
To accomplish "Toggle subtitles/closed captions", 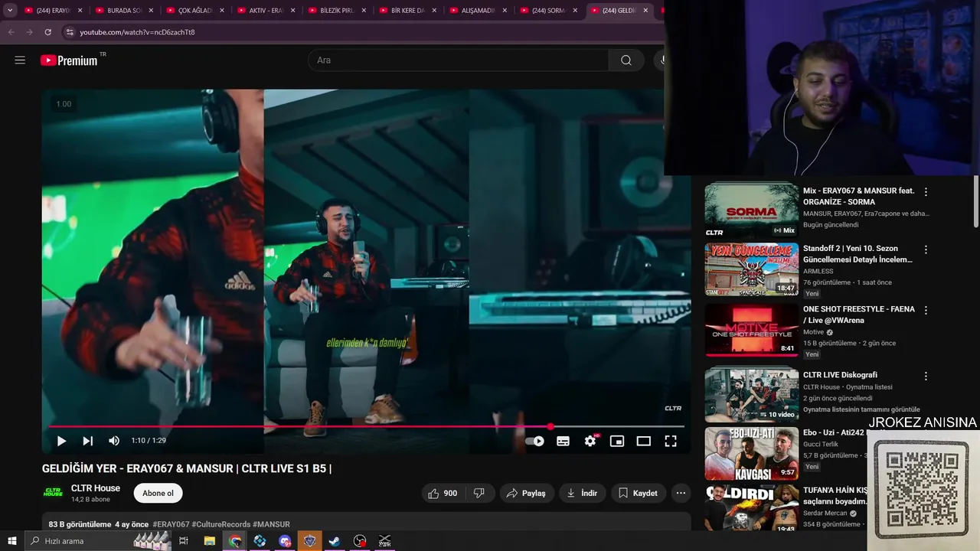I will (x=563, y=441).
